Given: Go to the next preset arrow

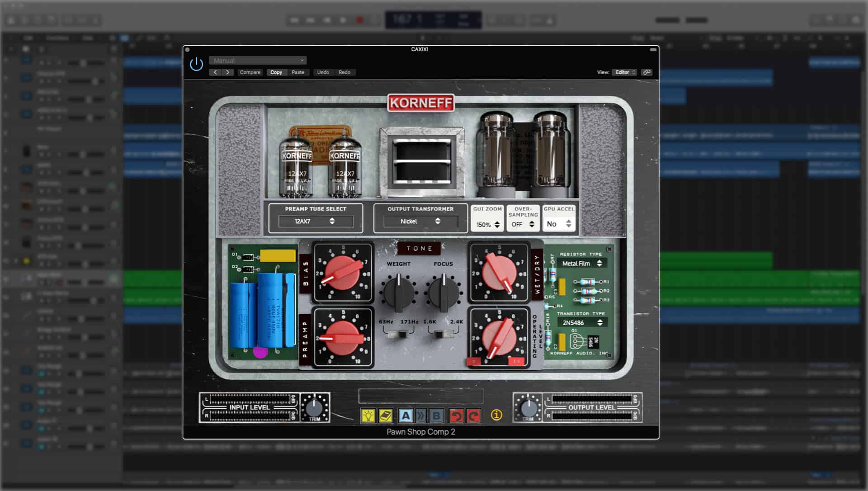Looking at the screenshot, I should pyautogui.click(x=227, y=72).
